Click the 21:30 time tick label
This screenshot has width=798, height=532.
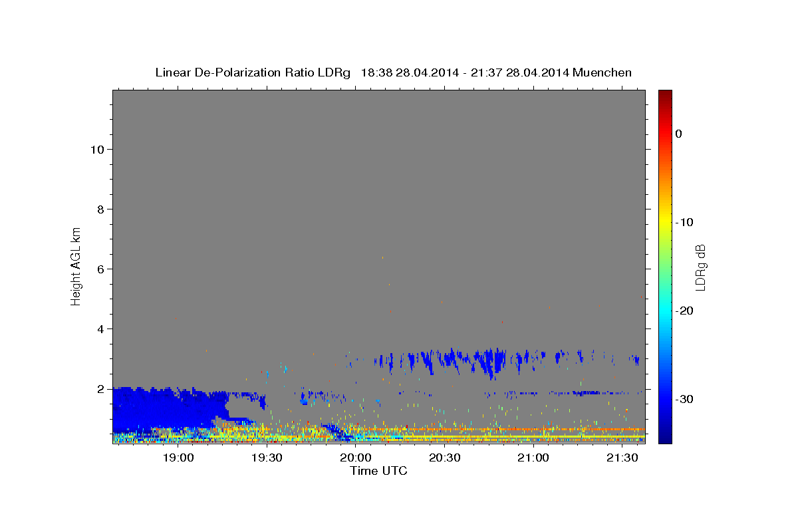[x=622, y=458]
